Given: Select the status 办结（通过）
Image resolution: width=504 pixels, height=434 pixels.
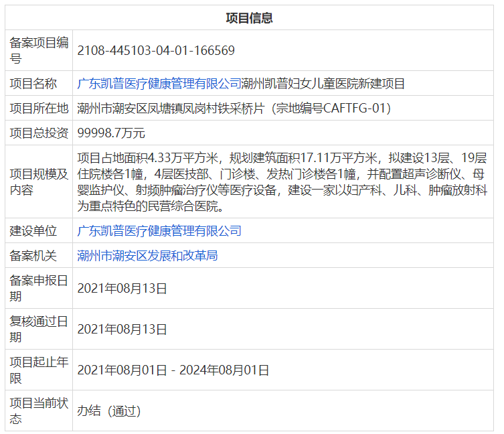Looking at the screenshot, I should pyautogui.click(x=109, y=411).
